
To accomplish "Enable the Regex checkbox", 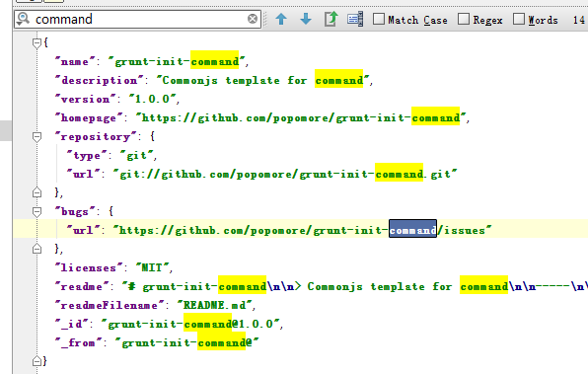I will [x=464, y=19].
